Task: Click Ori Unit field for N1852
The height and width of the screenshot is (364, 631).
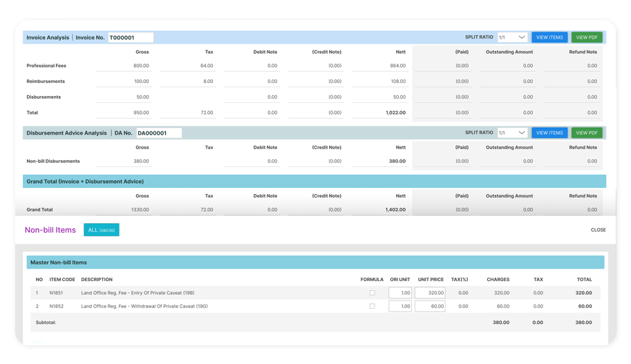Action: (x=400, y=306)
